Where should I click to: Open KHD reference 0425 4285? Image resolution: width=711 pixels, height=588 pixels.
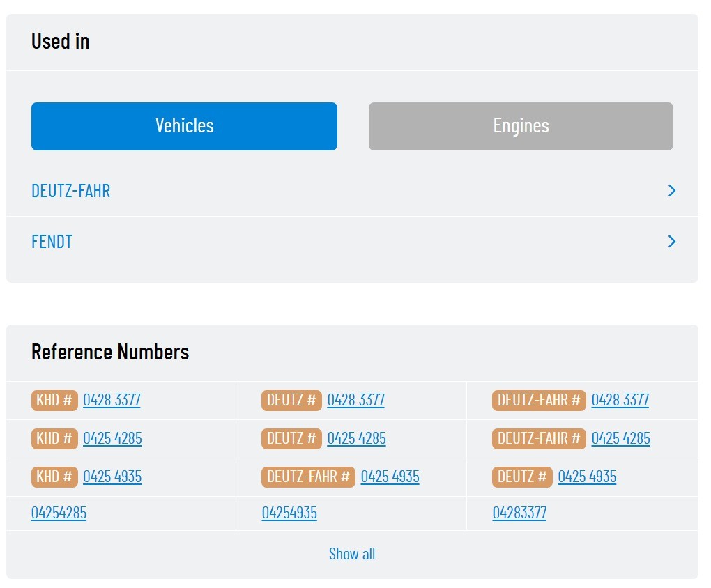coord(112,438)
